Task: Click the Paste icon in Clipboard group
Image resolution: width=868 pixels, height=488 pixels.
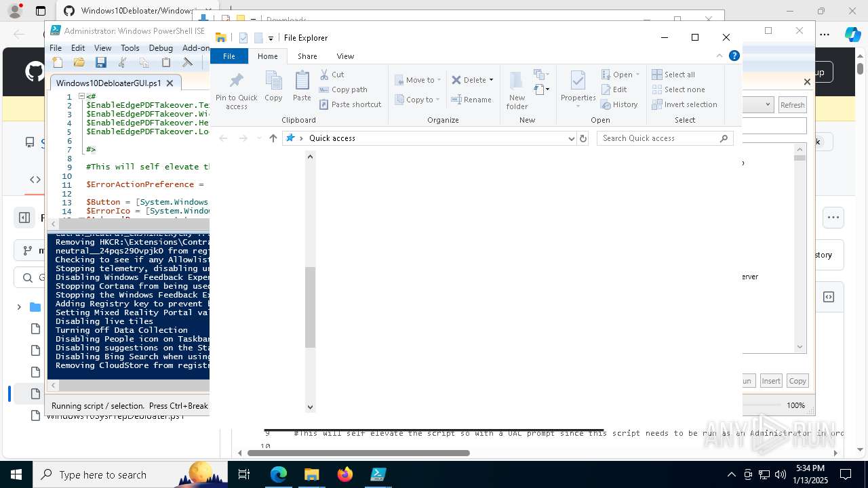Action: [302, 86]
